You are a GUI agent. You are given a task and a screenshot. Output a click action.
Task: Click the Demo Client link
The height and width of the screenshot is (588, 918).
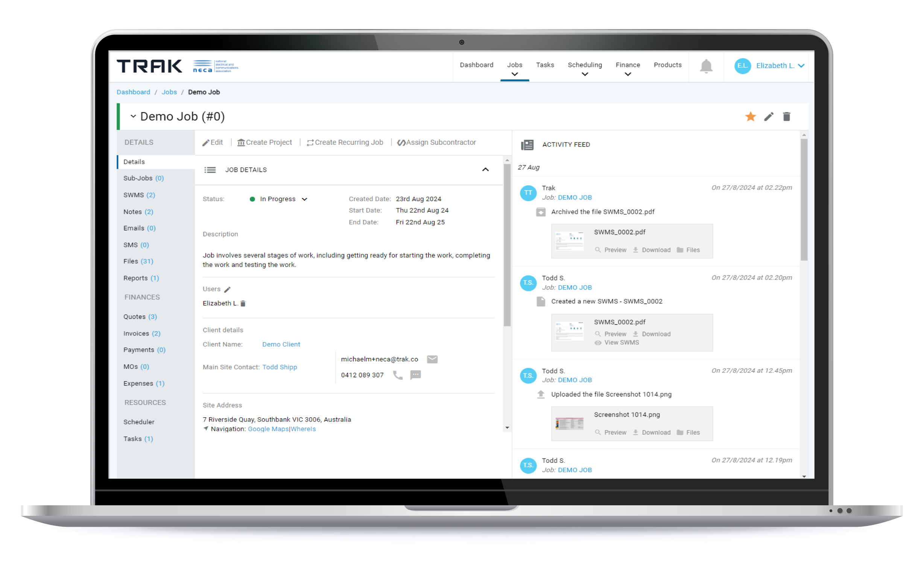(x=280, y=344)
